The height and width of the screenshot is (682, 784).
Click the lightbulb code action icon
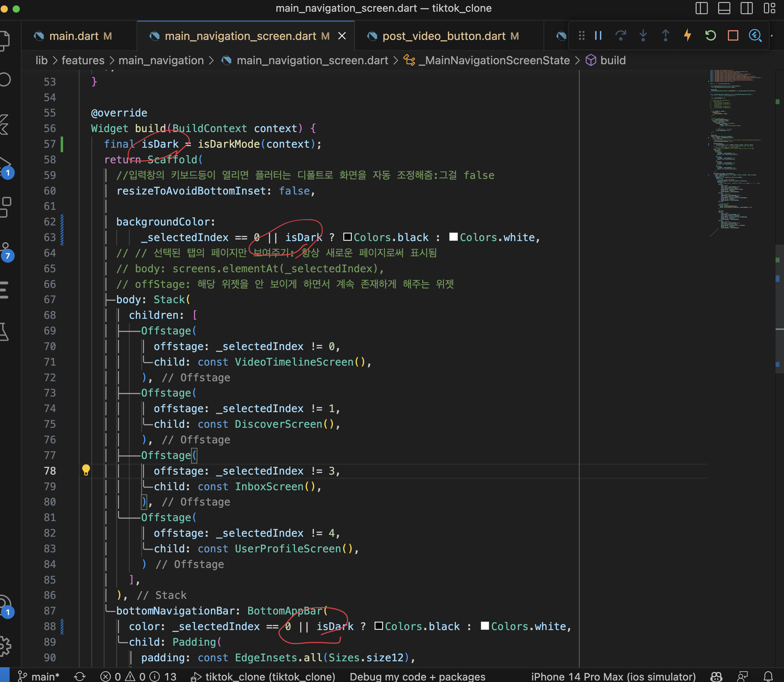86,470
